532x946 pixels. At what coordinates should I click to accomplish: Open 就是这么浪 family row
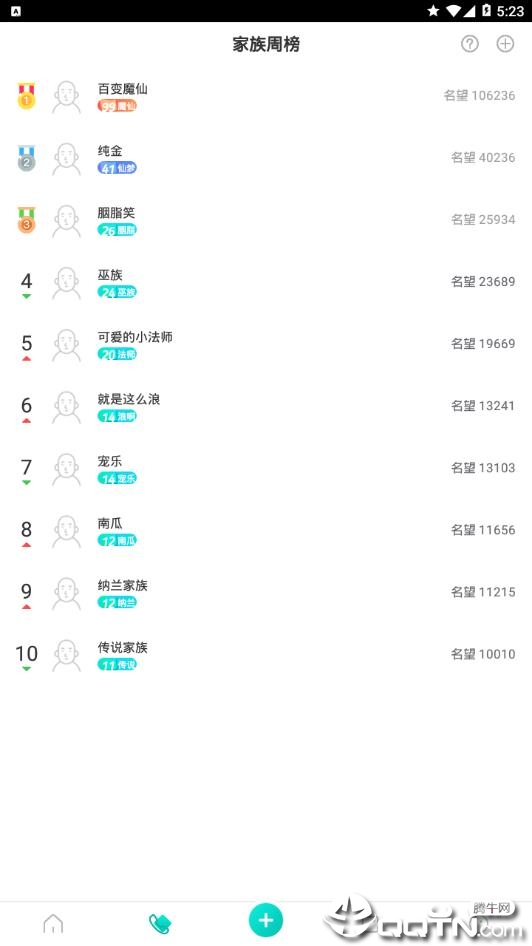(x=266, y=407)
